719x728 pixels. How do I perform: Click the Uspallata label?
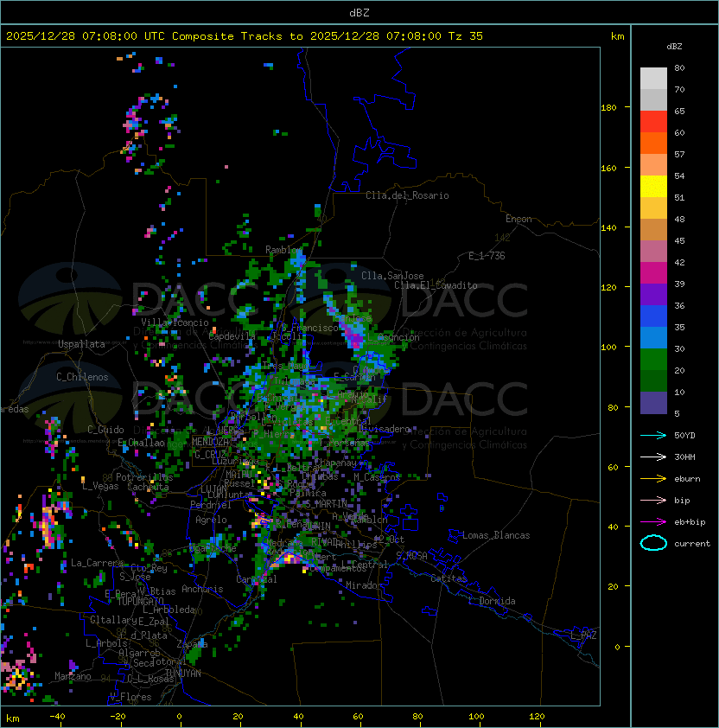[x=81, y=344]
